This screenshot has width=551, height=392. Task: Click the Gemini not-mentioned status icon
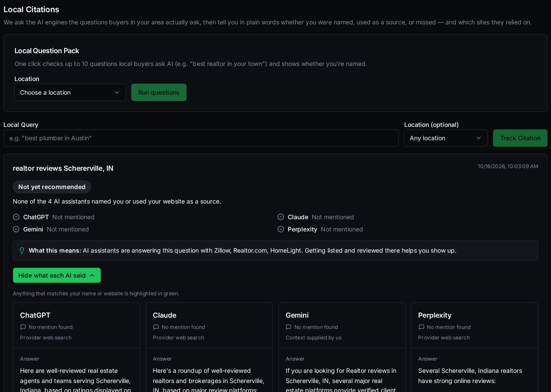(16, 229)
